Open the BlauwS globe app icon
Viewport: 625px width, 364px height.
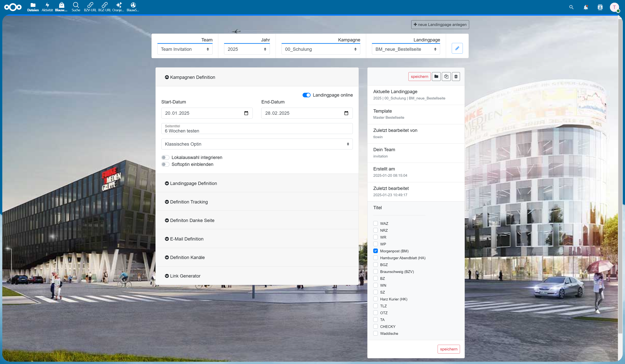coord(133,7)
